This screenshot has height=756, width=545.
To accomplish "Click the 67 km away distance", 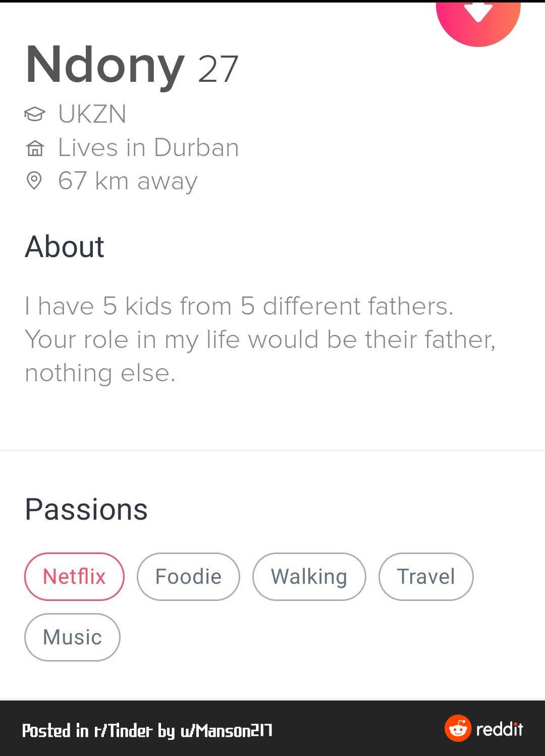I will (x=128, y=181).
